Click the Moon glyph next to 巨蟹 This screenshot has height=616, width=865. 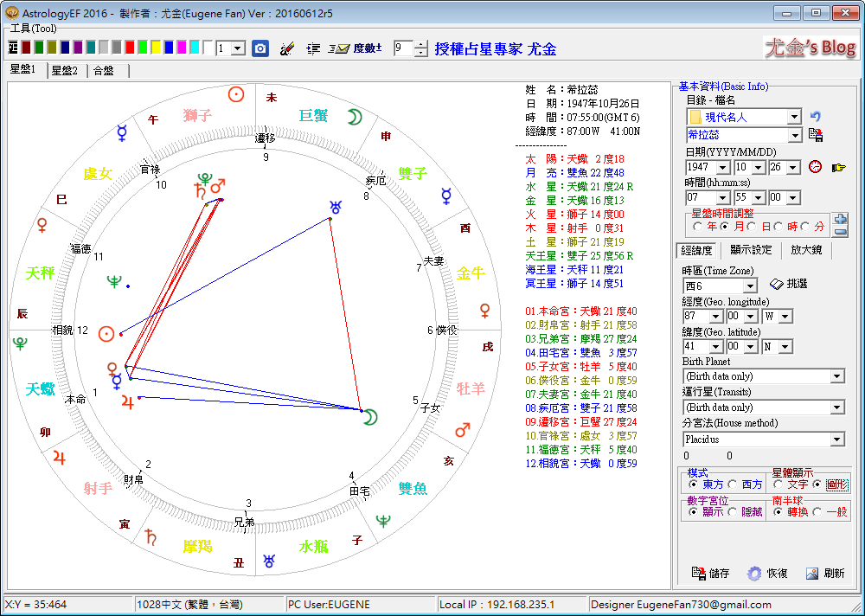(354, 117)
